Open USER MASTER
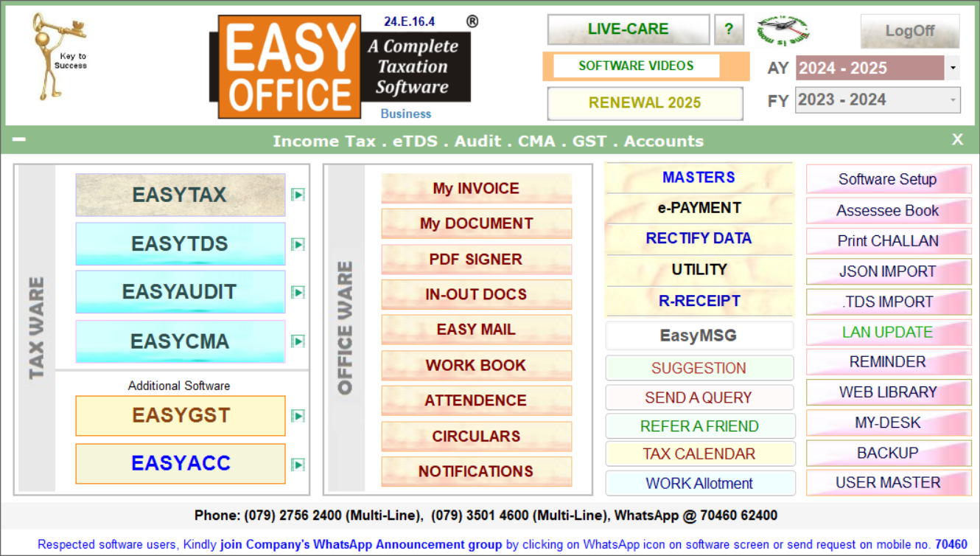Screen dimensions: 980x556 (889, 483)
